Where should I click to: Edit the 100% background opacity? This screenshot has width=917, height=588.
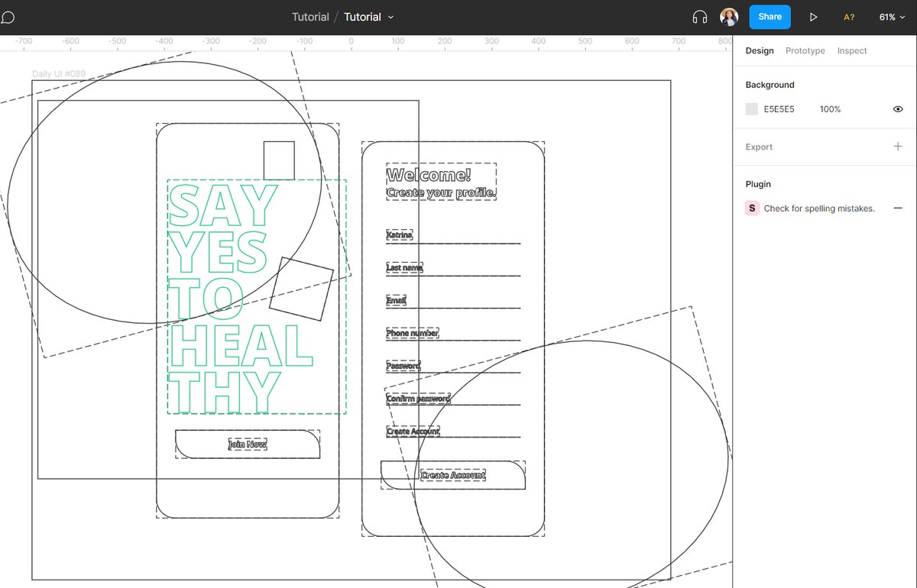point(830,109)
